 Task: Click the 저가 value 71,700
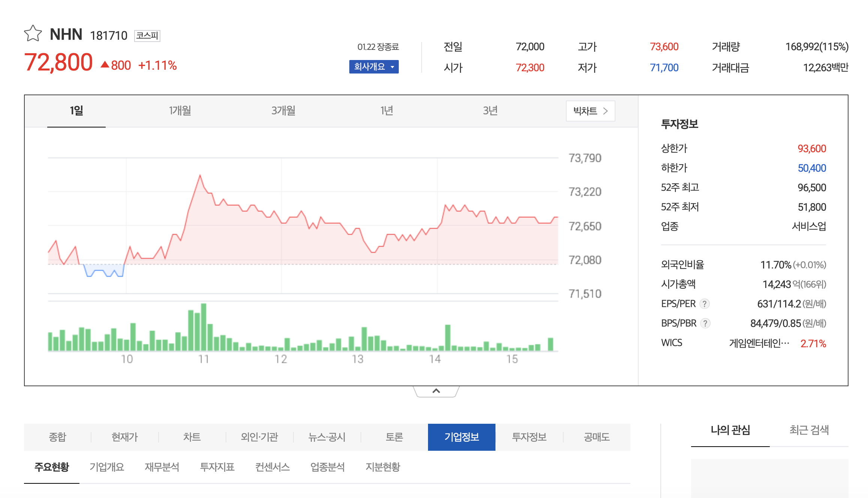coord(664,68)
